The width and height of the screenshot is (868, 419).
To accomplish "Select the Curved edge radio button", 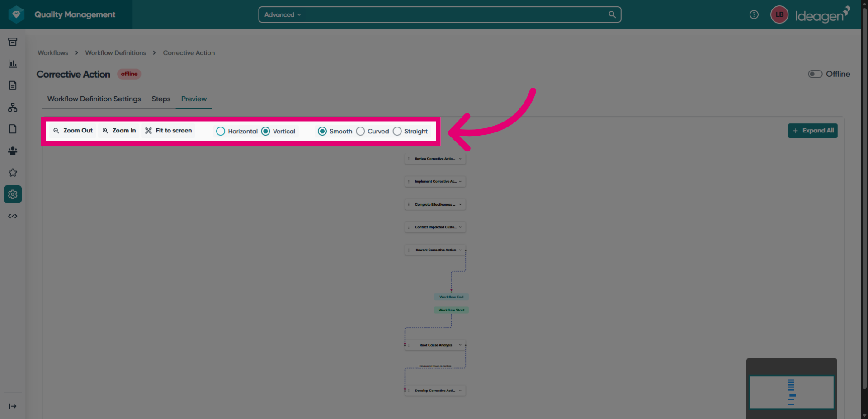I will click(x=360, y=131).
